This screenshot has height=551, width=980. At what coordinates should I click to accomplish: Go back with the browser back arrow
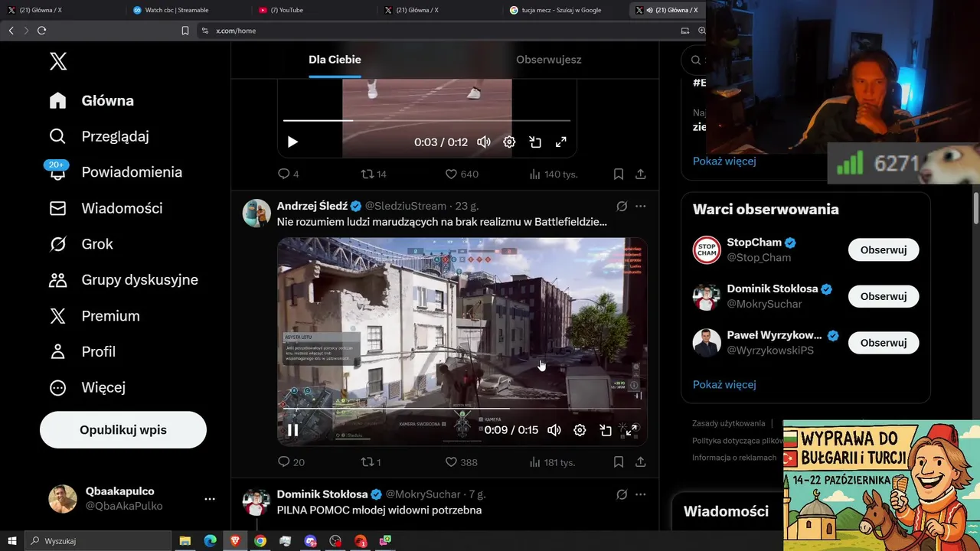click(x=11, y=31)
